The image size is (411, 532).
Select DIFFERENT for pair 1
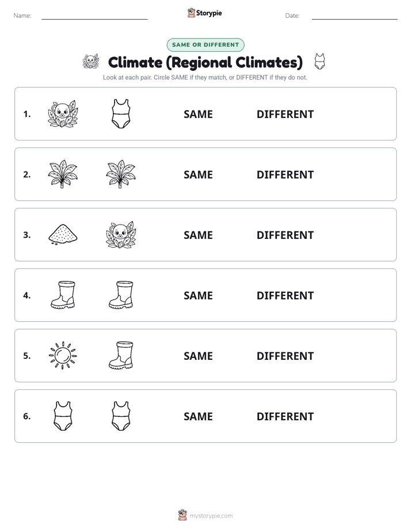(x=285, y=114)
